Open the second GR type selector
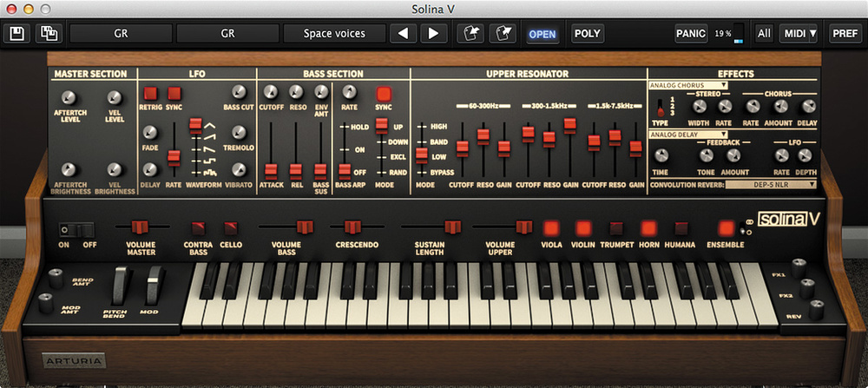 (x=227, y=34)
